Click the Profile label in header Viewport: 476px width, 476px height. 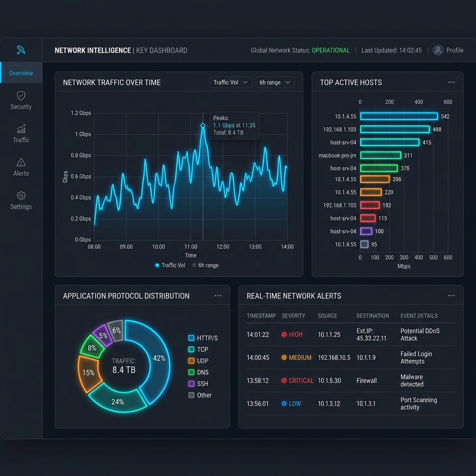coord(455,50)
